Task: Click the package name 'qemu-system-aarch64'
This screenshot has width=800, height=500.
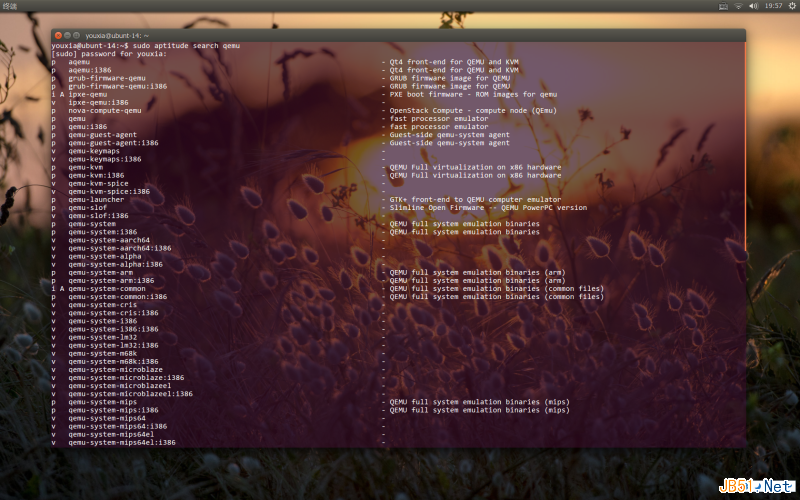Action: pyautogui.click(x=109, y=240)
